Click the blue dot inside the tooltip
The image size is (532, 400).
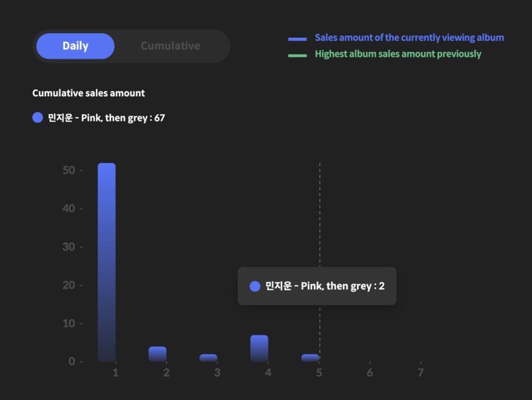(x=255, y=286)
